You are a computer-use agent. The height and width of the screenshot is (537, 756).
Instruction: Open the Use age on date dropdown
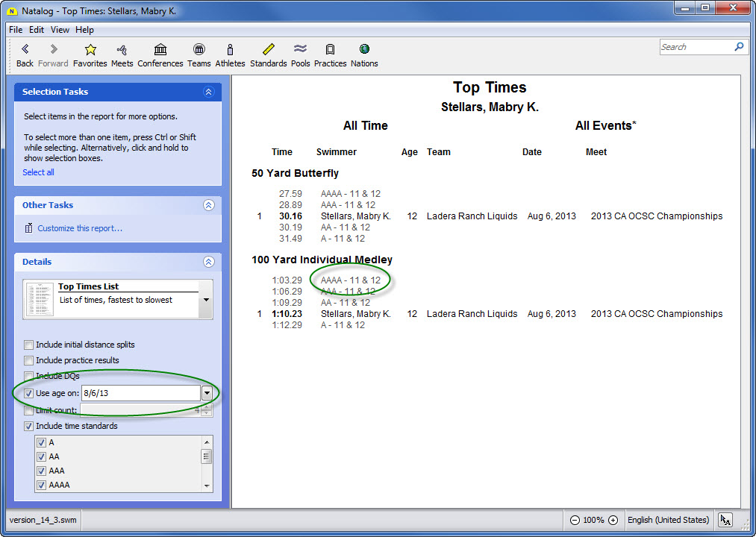coord(207,393)
